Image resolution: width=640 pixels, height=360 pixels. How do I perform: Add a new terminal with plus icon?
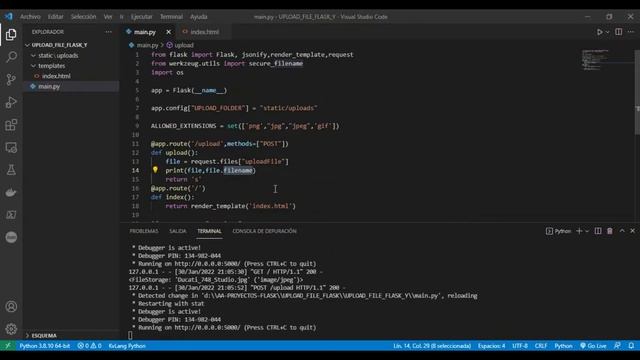pos(579,231)
